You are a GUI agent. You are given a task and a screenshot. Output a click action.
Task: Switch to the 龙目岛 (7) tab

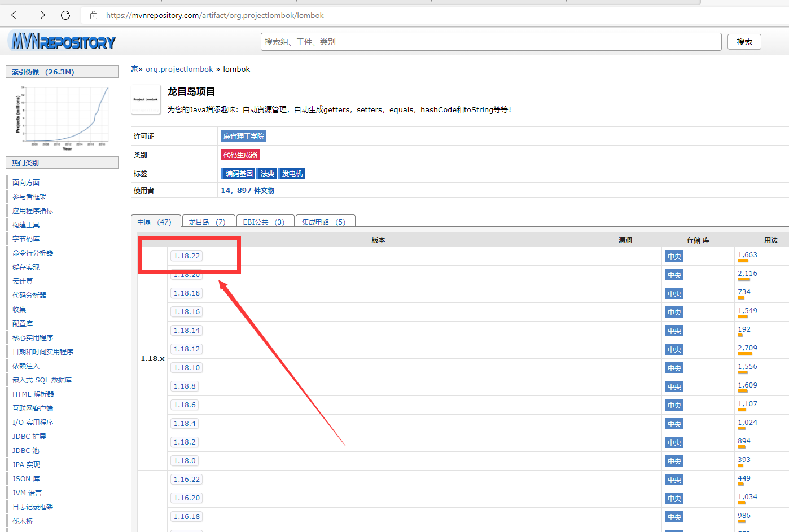click(208, 221)
